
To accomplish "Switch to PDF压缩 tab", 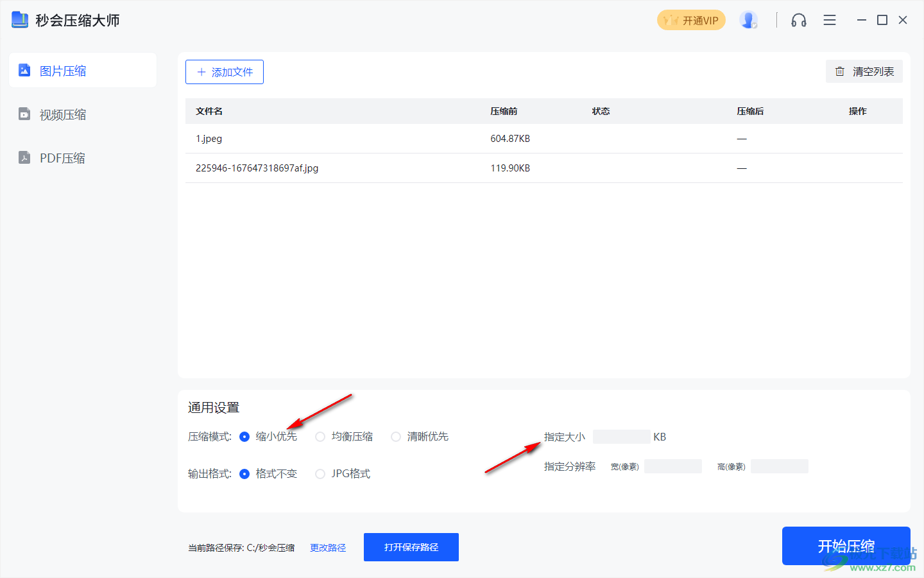I will (x=83, y=158).
